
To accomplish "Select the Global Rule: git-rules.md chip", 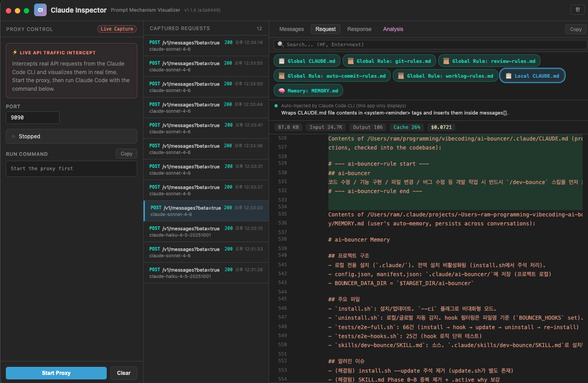I will (x=389, y=61).
